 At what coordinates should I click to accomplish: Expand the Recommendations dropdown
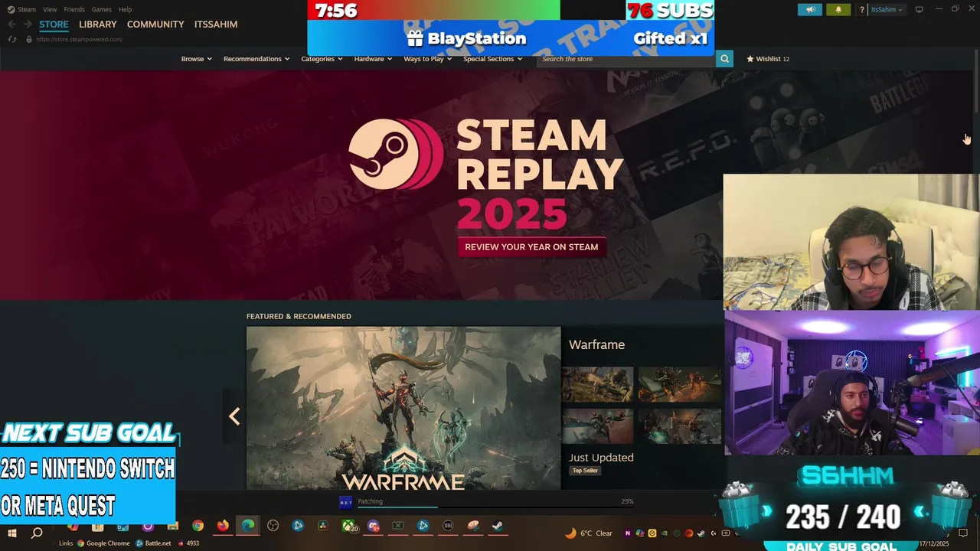(256, 59)
